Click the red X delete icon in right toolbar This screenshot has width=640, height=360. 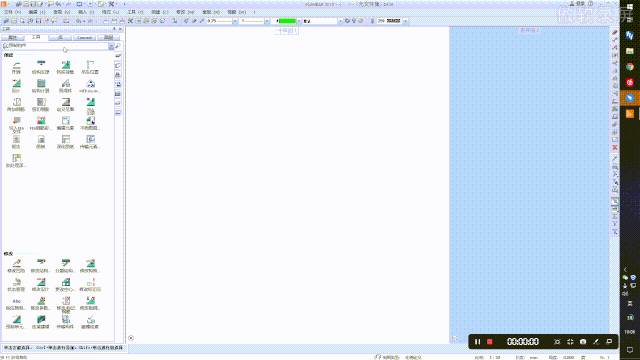coord(615,147)
